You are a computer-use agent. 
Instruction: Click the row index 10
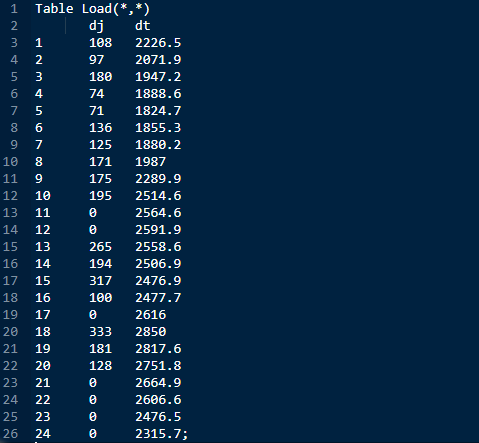pyautogui.click(x=43, y=196)
